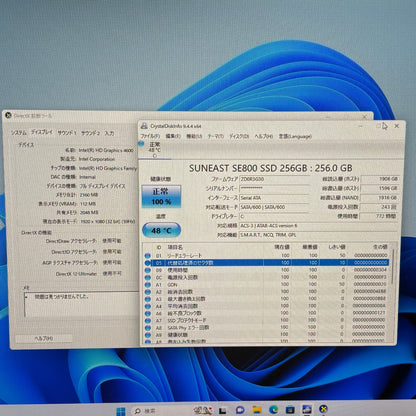Click the status circle of SMART row A3
This screenshot has width=416, height=416.
click(x=147, y=299)
